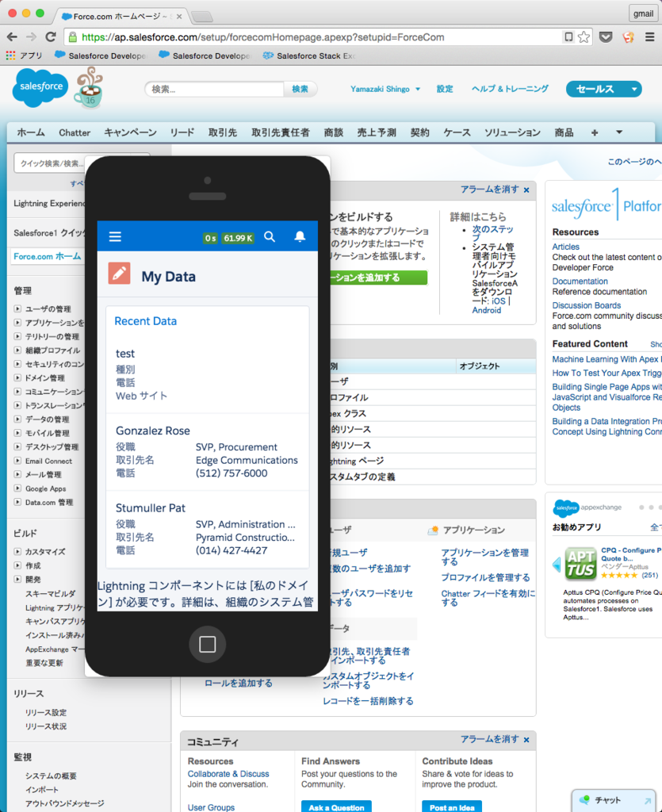Viewport: 662px width, 812px height.
Task: Click the green 61.99 K debug badge
Action: (x=238, y=238)
